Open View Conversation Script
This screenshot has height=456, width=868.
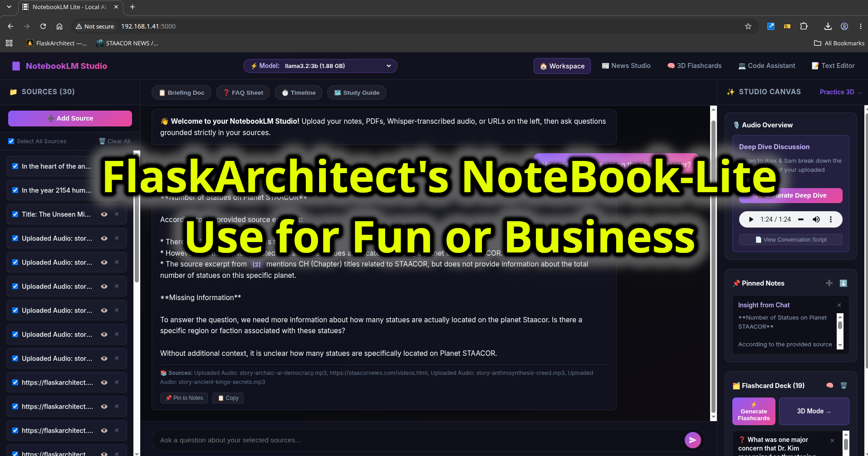coord(790,239)
